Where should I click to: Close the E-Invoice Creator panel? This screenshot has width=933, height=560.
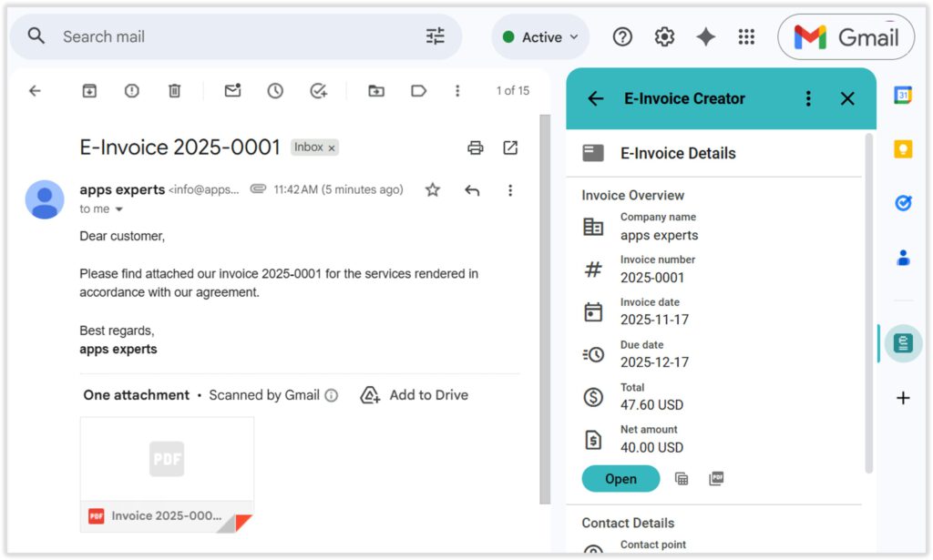coord(847,98)
